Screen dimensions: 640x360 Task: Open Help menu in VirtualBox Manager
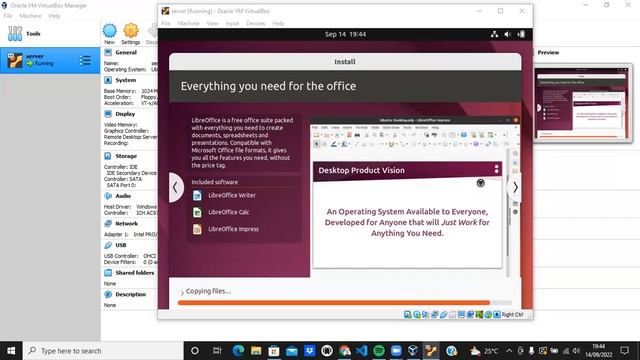[54, 16]
